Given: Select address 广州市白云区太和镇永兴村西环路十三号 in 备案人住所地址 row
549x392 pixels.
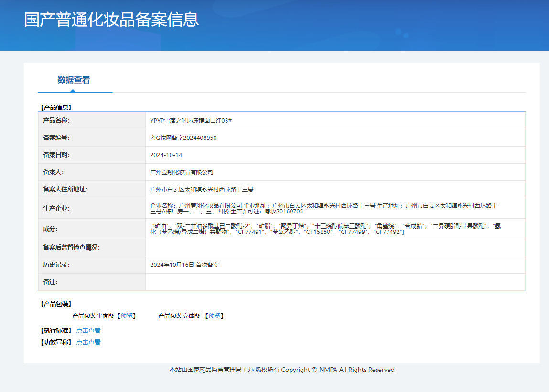Looking at the screenshot, I should 202,189.
